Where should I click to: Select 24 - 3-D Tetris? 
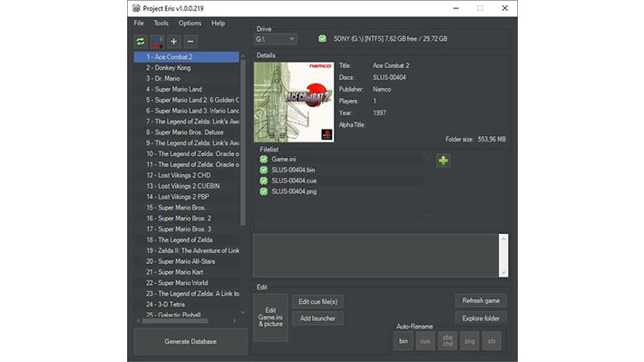187,305
